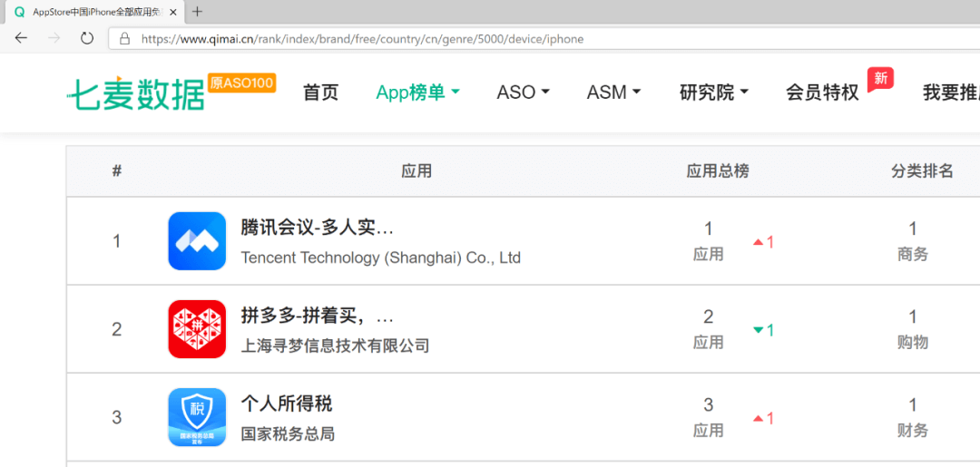Click row number 3 cell
This screenshot has width=980, height=467.
[x=117, y=417]
